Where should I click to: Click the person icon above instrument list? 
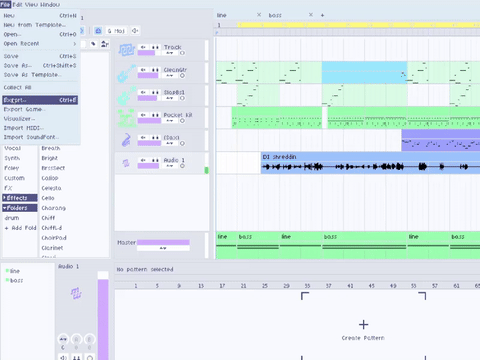[105, 44]
